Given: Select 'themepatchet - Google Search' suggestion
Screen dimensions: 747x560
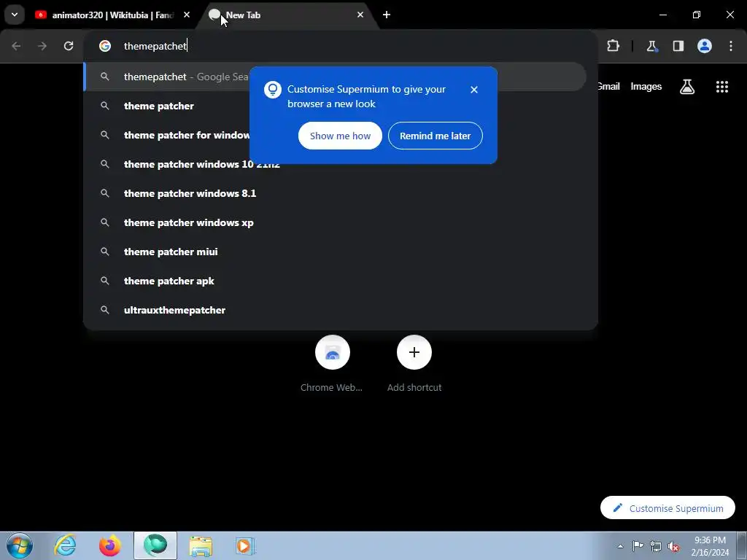Looking at the screenshot, I should (x=335, y=77).
